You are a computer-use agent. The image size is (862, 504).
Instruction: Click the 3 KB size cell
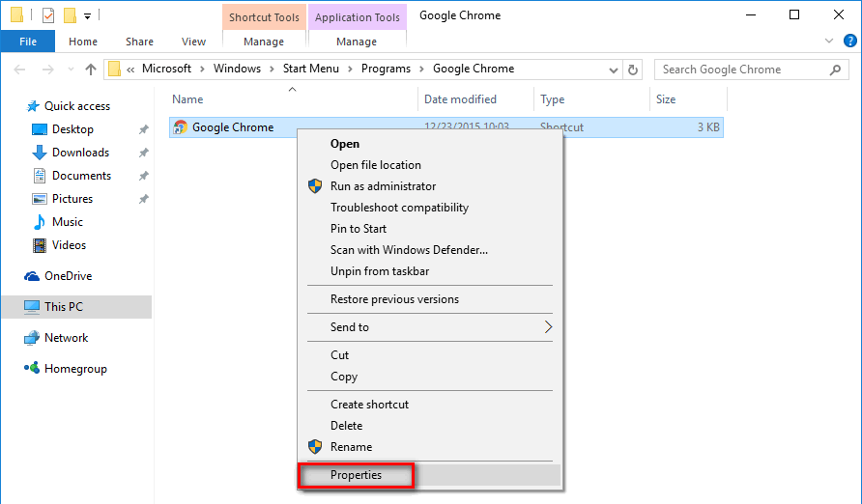click(x=708, y=127)
